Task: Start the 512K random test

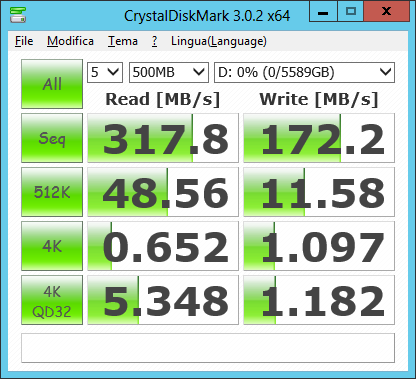Action: (x=52, y=192)
